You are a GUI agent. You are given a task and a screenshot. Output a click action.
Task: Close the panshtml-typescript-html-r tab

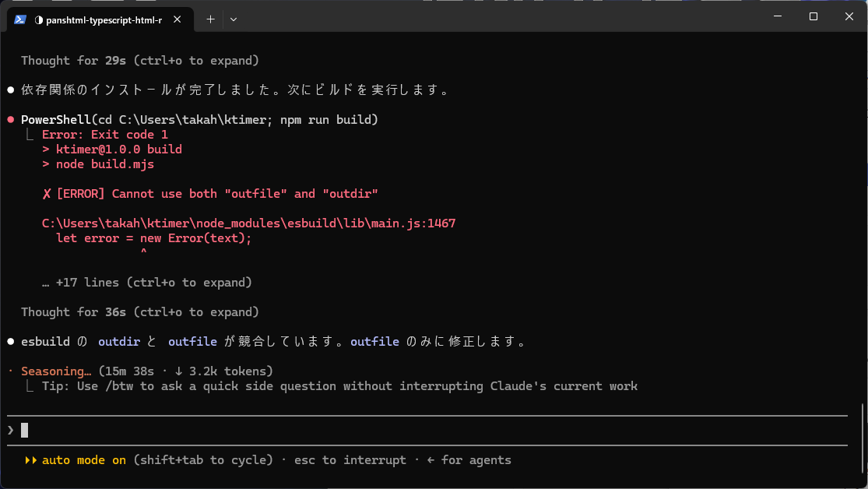coord(177,19)
